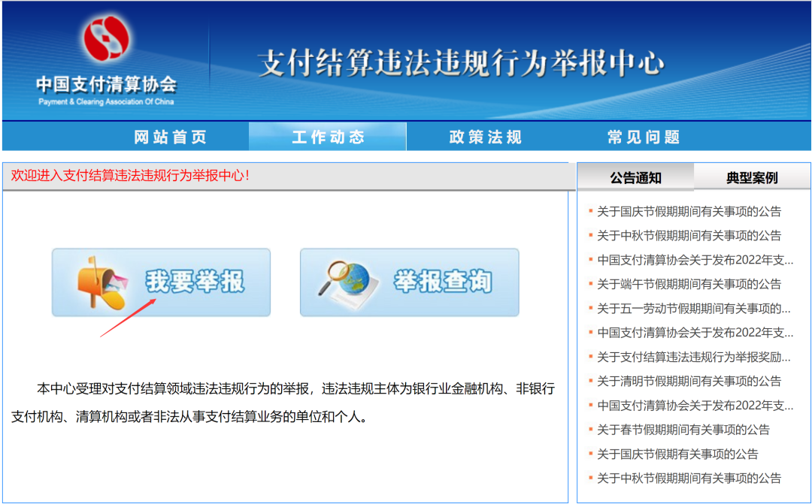Select the 常见问题 navigation item
812x504 pixels.
[644, 137]
